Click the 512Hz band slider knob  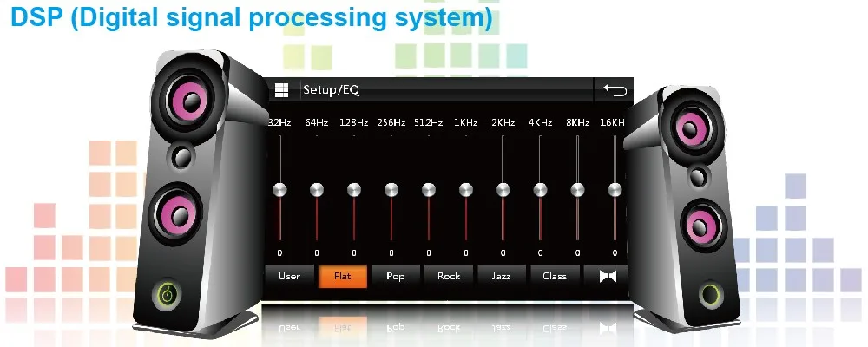point(429,190)
